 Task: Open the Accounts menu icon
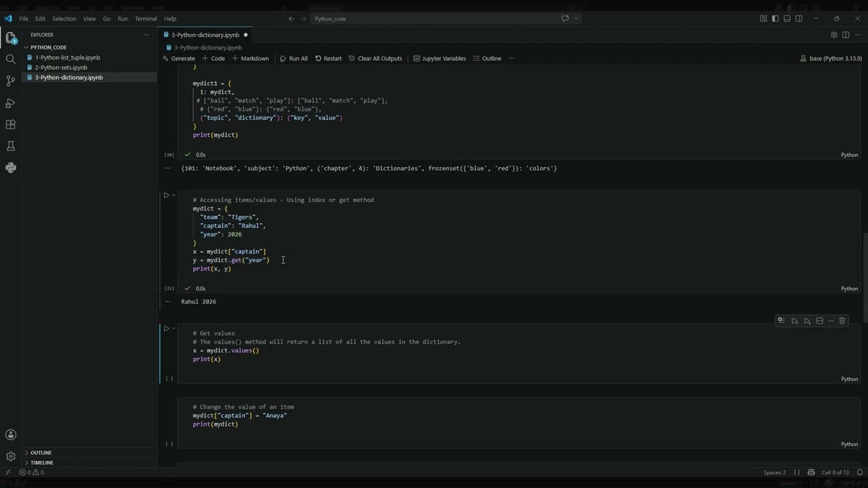[x=10, y=435]
